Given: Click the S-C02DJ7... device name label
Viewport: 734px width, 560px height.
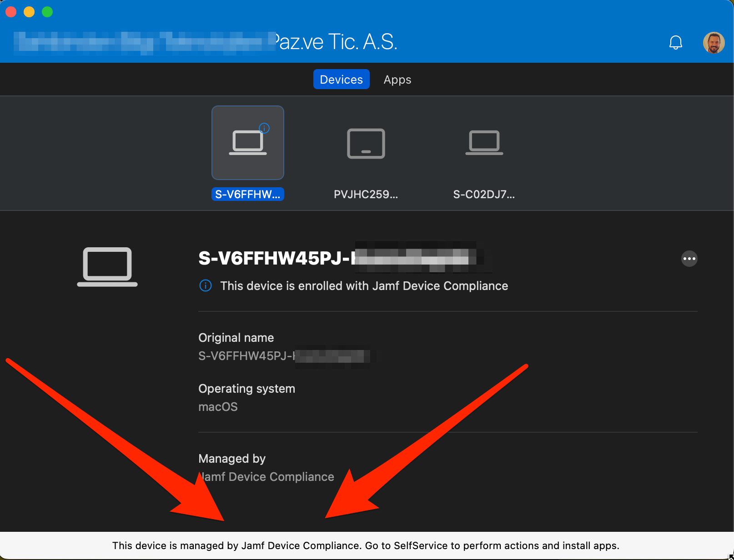Looking at the screenshot, I should [x=484, y=195].
